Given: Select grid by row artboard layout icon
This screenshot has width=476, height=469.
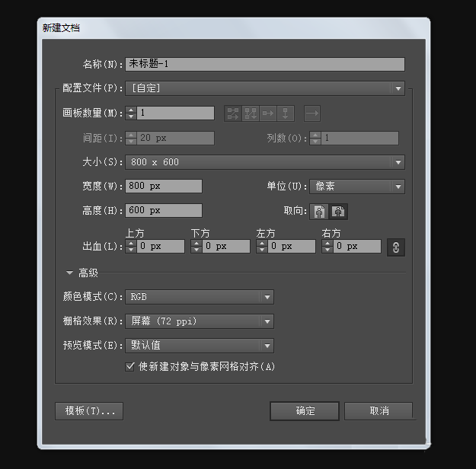Looking at the screenshot, I should tap(233, 113).
